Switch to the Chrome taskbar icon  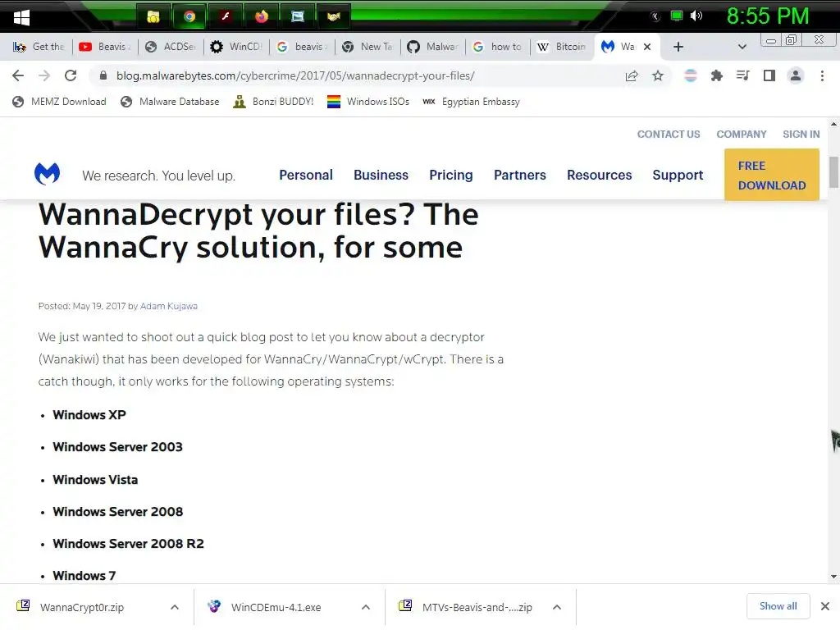tap(189, 16)
